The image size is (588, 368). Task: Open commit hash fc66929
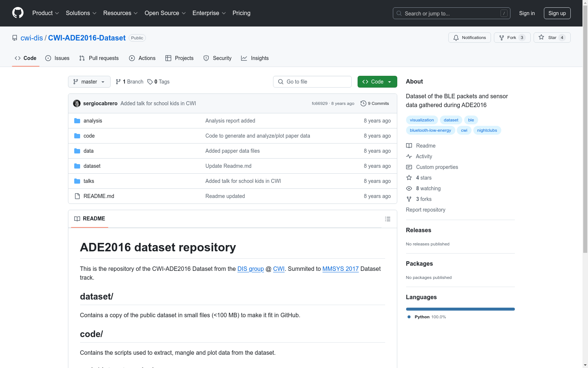[320, 103]
